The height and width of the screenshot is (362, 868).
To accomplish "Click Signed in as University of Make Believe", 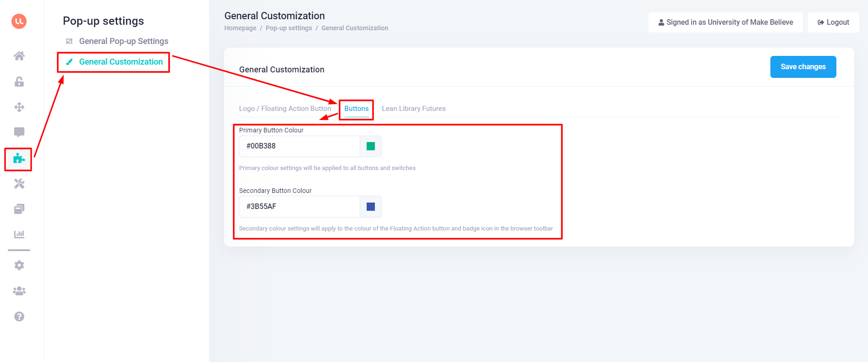I will coord(725,22).
